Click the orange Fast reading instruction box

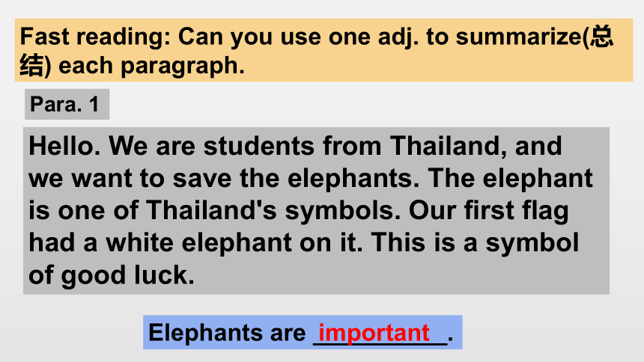coord(323,49)
